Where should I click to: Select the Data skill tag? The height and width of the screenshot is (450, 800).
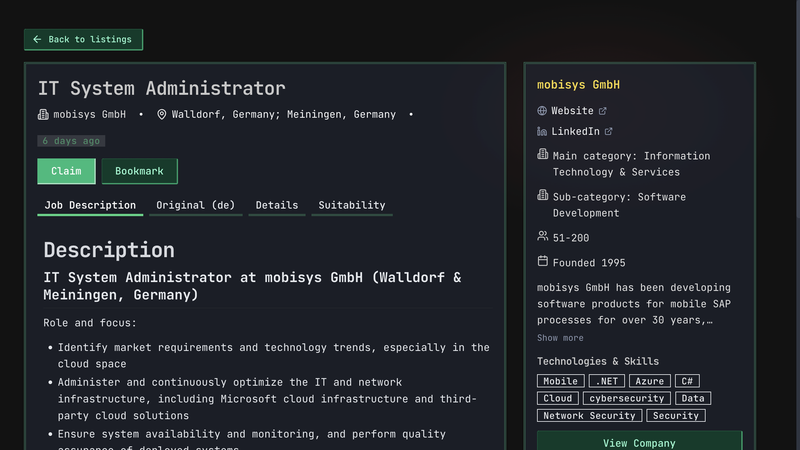[693, 398]
